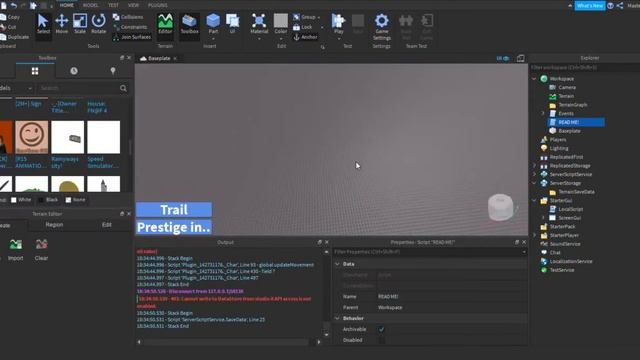Viewport: 640px width, 360px height.
Task: Open the Group dropdown arrow
Action: 319,17
